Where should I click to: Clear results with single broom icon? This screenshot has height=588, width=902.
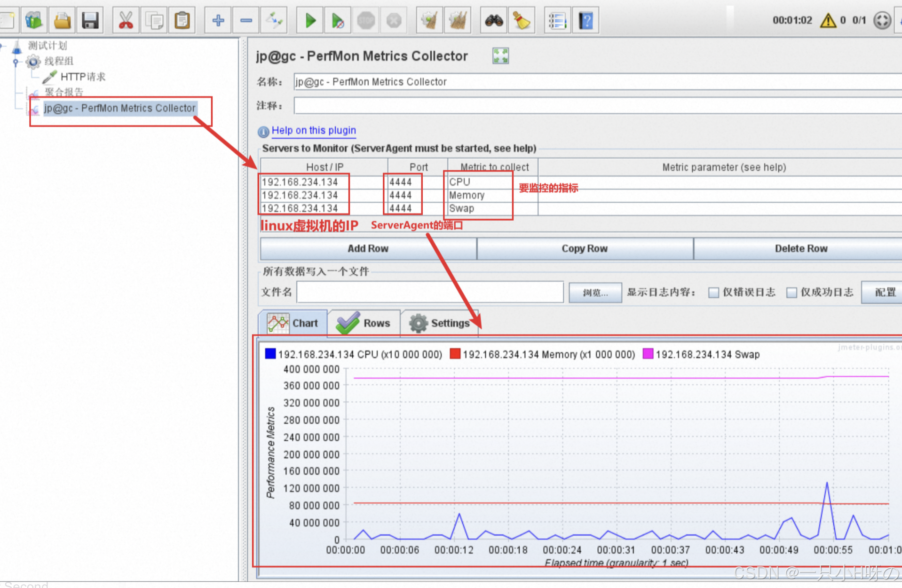pyautogui.click(x=429, y=20)
